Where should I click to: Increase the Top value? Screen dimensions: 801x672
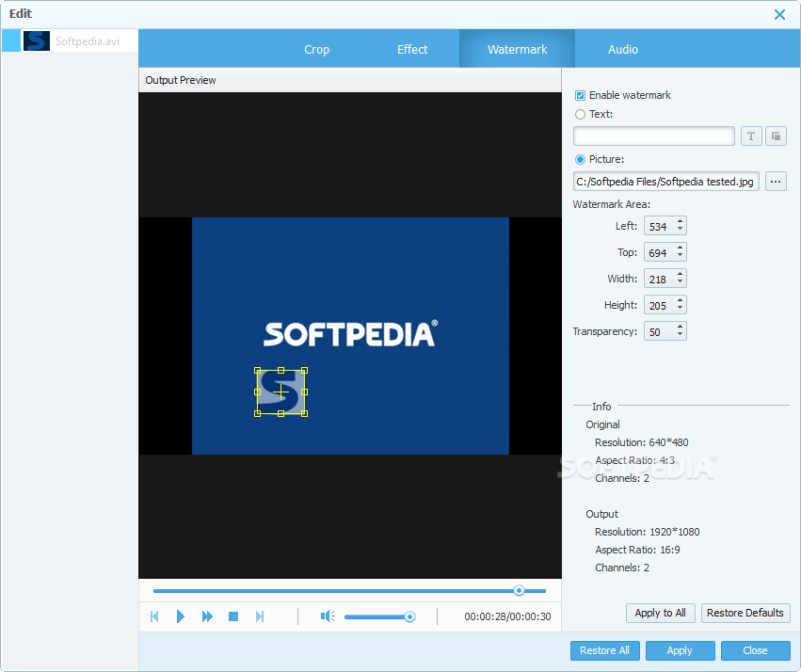[x=680, y=248]
